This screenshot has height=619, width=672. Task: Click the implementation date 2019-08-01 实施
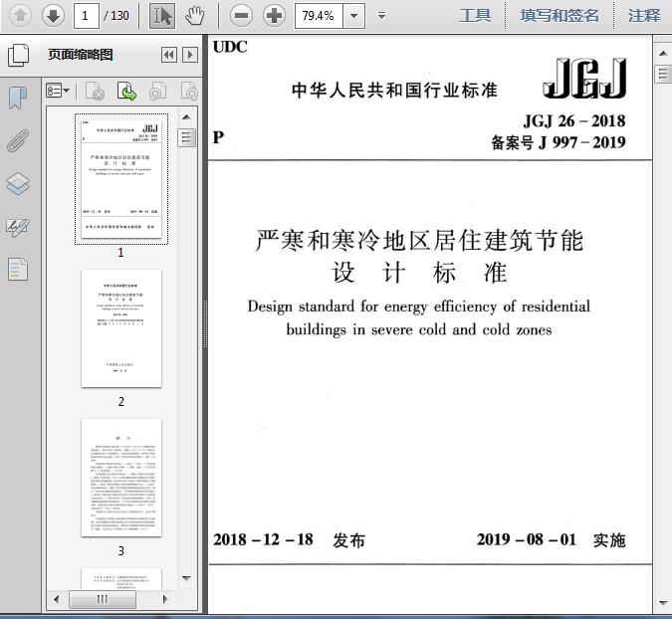[552, 540]
